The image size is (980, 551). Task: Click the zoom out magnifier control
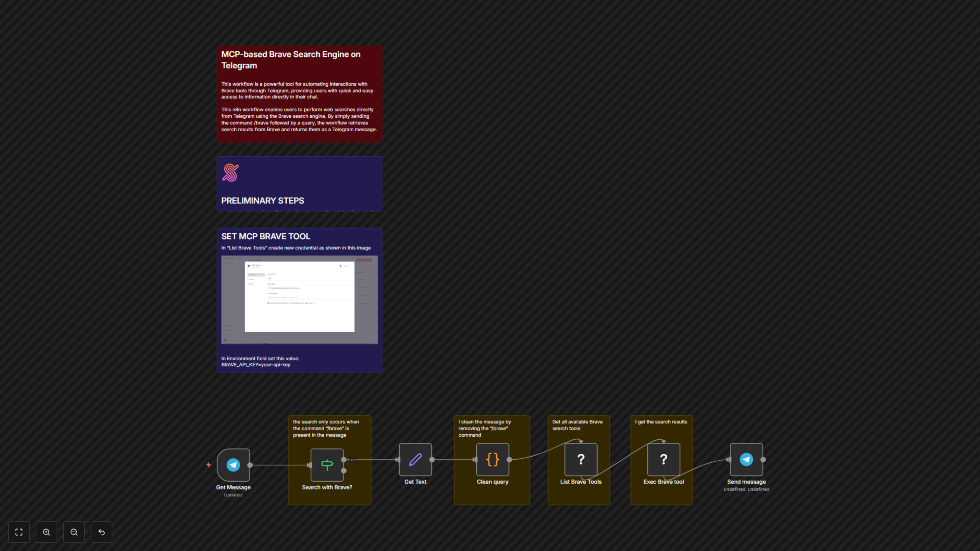tap(74, 532)
